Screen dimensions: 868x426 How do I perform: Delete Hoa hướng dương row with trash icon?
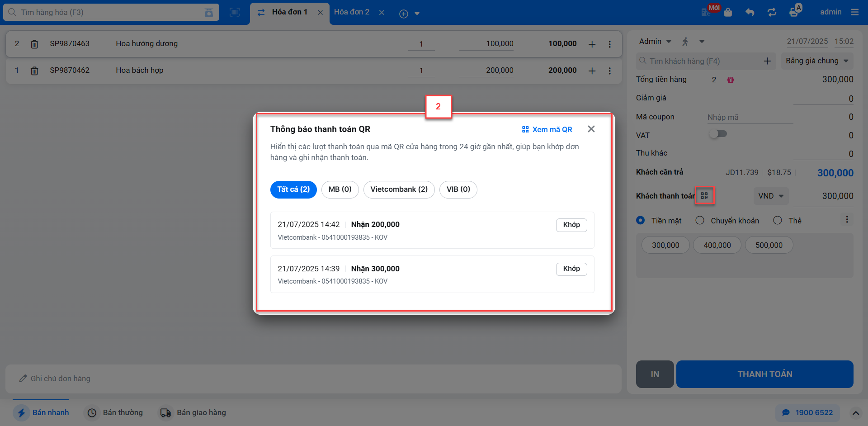(34, 44)
